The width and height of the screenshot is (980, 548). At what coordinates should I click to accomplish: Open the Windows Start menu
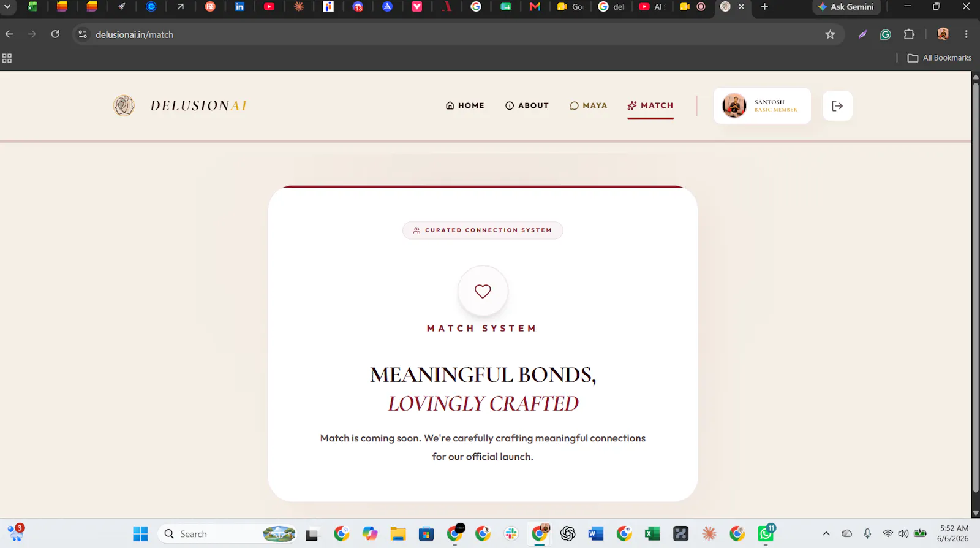[x=140, y=534]
